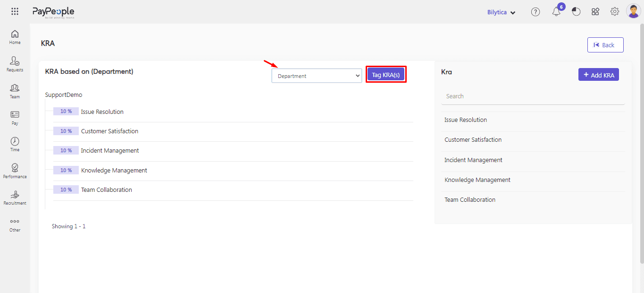Screen dimensions: 644x293
Task: Open Performance module in sidebar
Action: pos(15,171)
